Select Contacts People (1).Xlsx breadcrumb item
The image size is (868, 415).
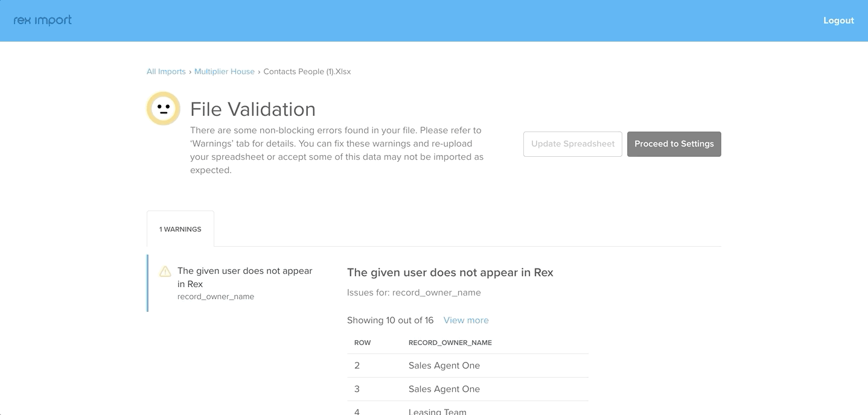tap(307, 71)
